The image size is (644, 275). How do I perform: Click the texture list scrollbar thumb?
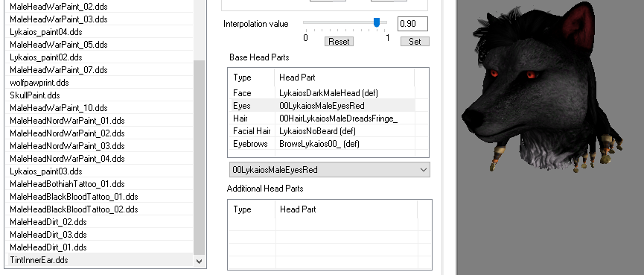(x=200, y=158)
